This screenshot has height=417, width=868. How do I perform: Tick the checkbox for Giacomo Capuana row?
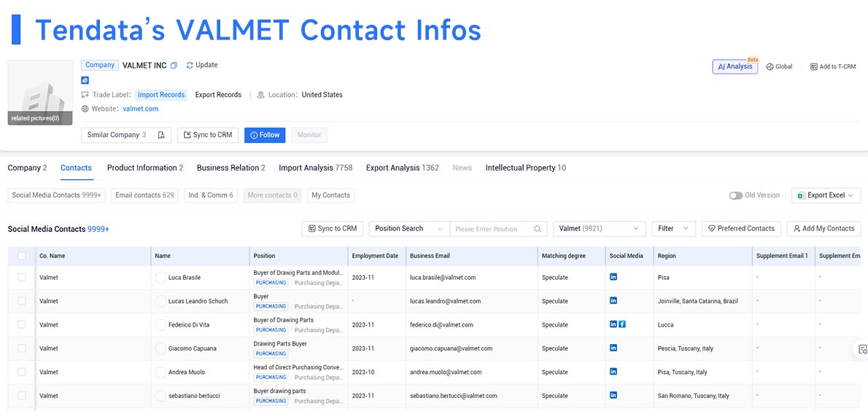[22, 348]
